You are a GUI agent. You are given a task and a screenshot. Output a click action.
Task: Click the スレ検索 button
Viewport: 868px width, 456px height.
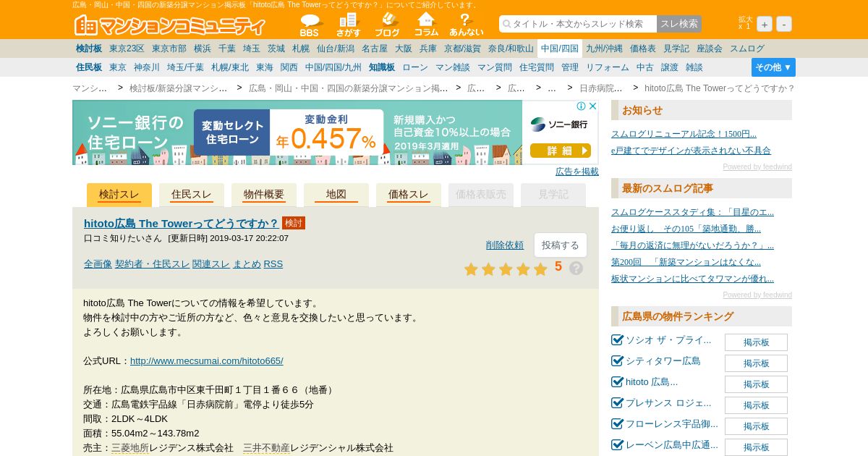click(679, 24)
